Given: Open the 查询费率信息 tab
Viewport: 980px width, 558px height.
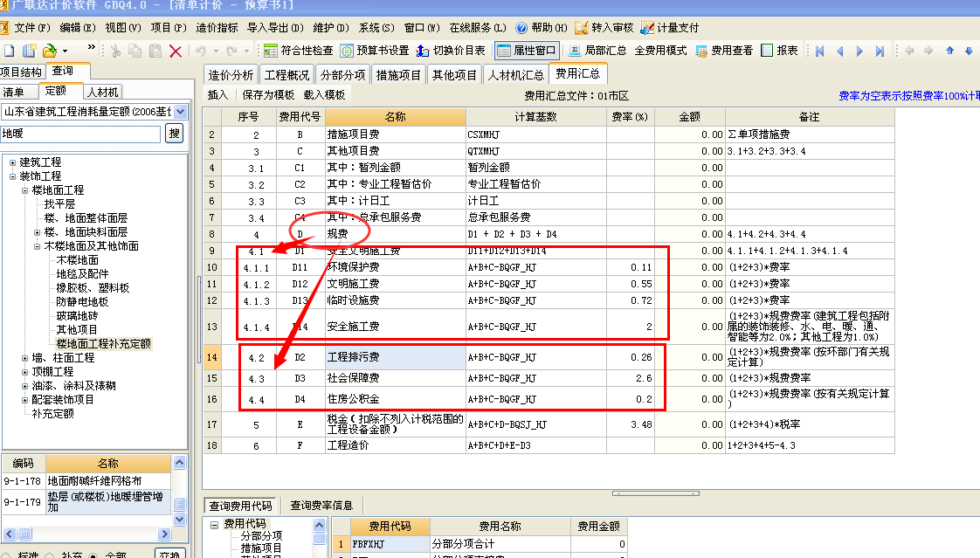Looking at the screenshot, I should click(321, 505).
